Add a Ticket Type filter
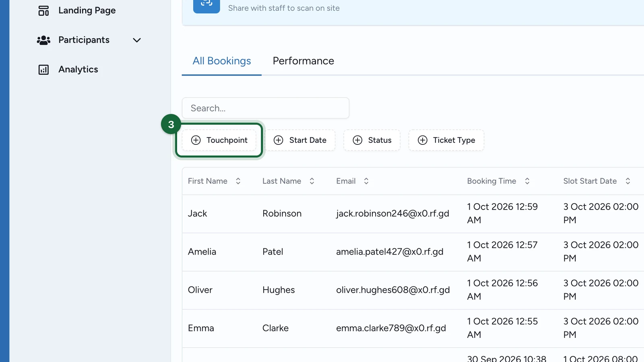The image size is (644, 362). [446, 140]
